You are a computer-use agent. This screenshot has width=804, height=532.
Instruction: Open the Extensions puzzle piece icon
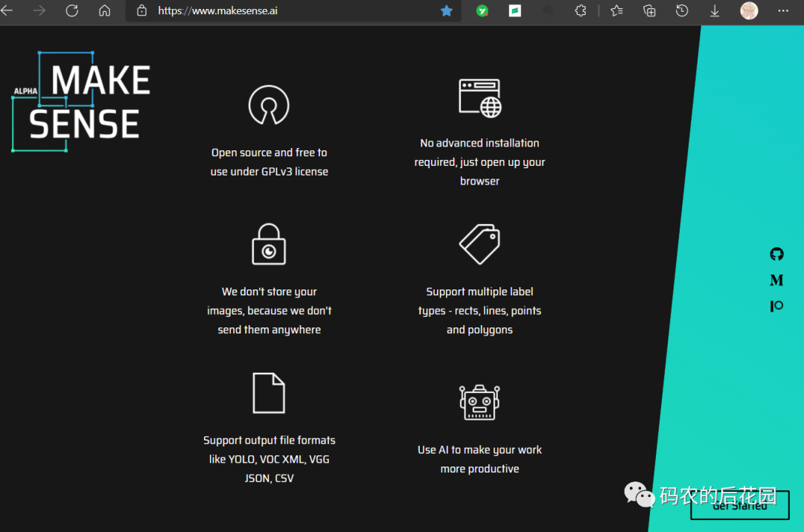581,10
